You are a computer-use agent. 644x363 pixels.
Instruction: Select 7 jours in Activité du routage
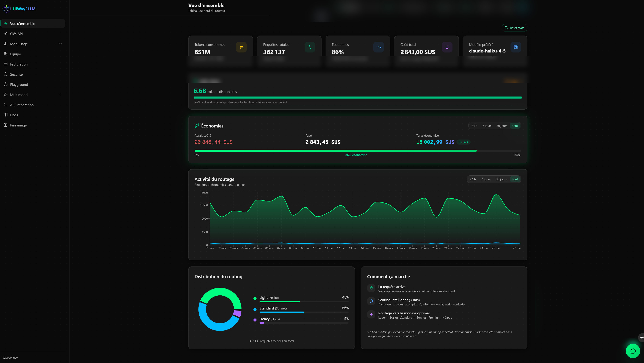pos(486,179)
